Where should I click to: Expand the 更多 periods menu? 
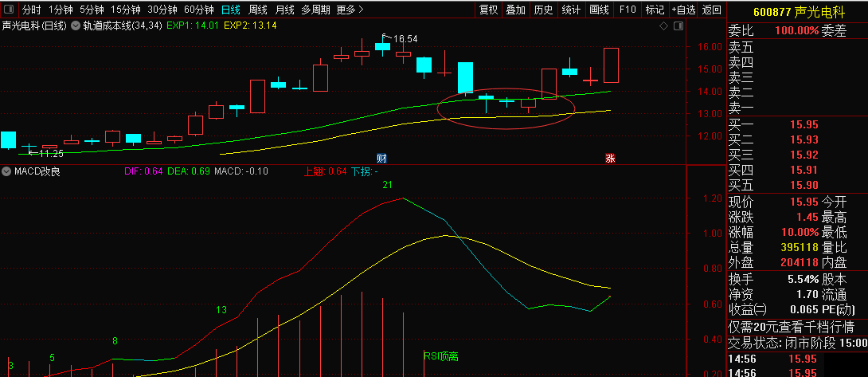(x=350, y=10)
